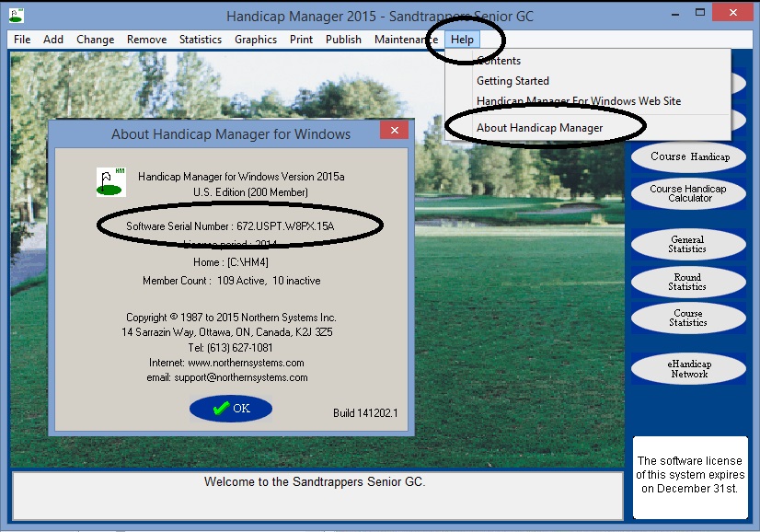The image size is (760, 532).
Task: Open the Print menu
Action: [301, 40]
